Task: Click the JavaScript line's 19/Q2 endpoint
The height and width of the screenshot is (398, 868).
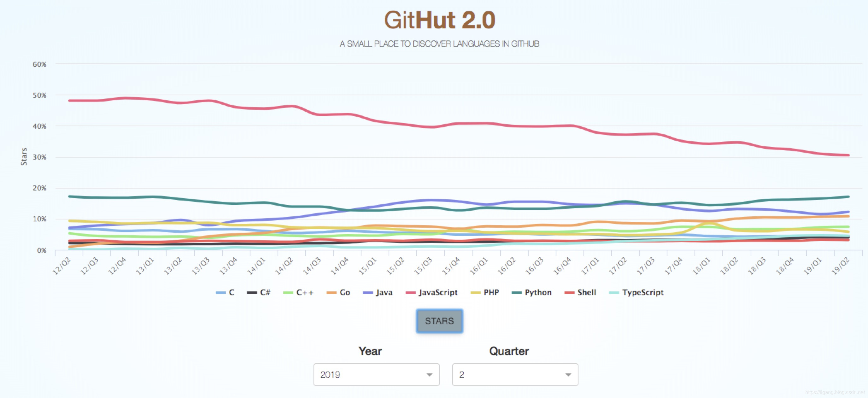Action: pyautogui.click(x=848, y=155)
